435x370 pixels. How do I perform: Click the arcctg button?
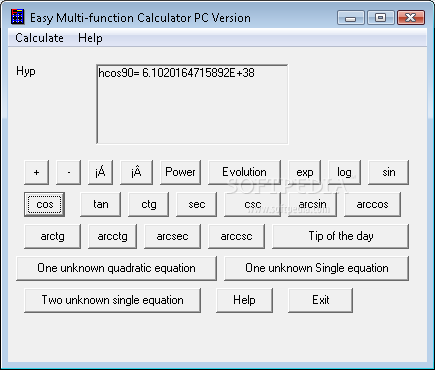click(x=112, y=236)
